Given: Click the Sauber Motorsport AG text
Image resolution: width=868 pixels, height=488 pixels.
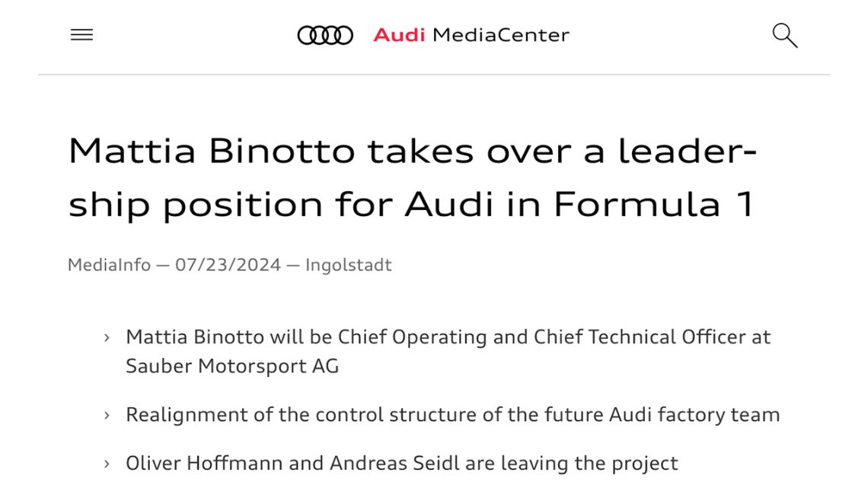Looking at the screenshot, I should pos(232,366).
